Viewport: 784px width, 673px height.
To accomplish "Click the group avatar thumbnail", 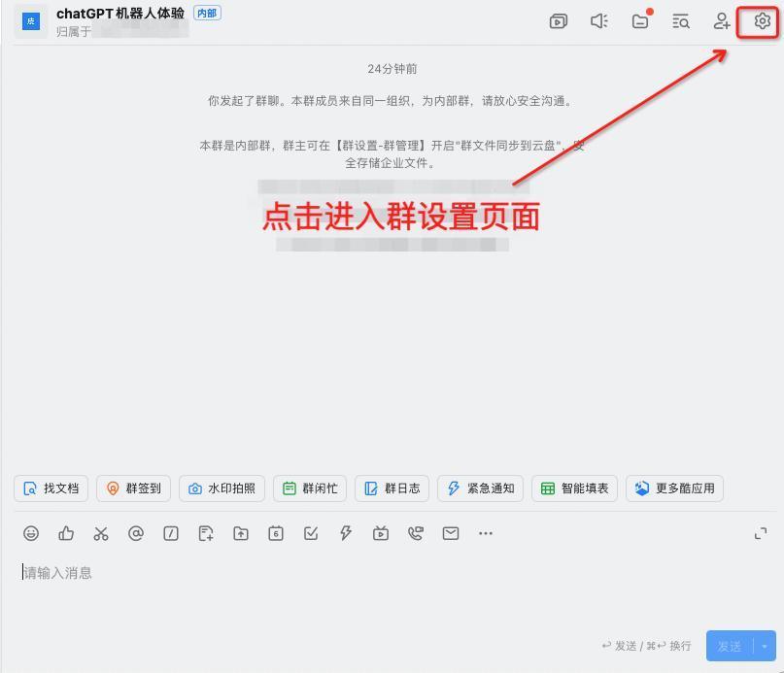I will (30, 21).
